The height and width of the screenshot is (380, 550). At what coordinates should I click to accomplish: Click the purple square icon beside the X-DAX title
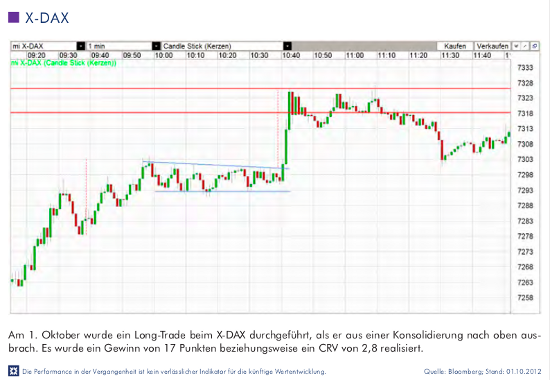13,17
